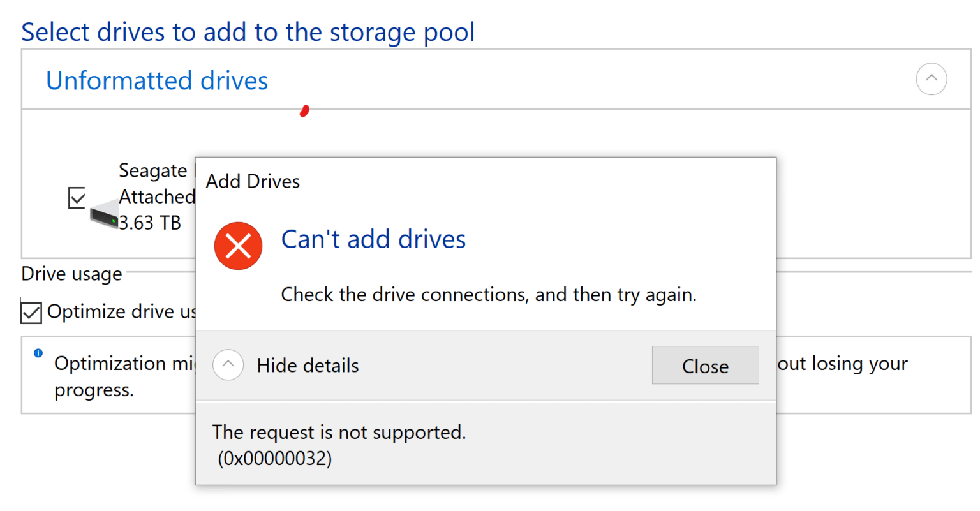
Task: Click the Check the drive connections message
Action: (489, 295)
